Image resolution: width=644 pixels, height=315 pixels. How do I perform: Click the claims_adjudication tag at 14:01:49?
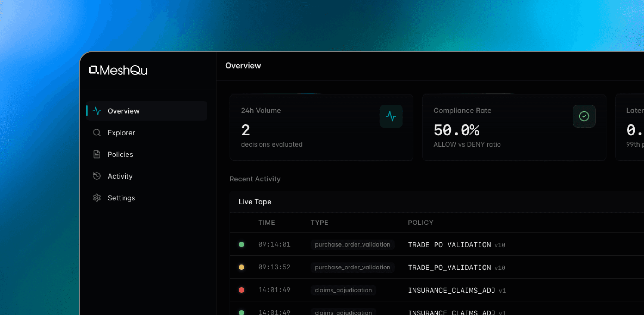[x=343, y=290]
